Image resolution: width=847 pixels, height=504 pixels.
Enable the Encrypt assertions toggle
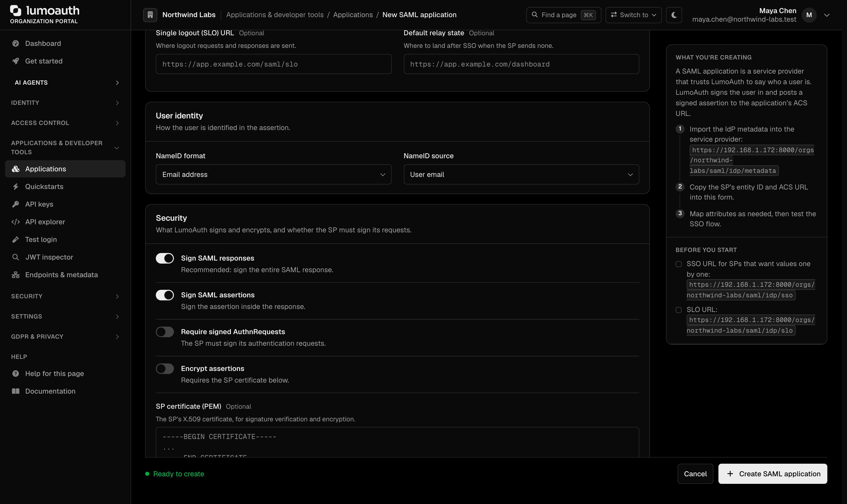click(x=165, y=369)
